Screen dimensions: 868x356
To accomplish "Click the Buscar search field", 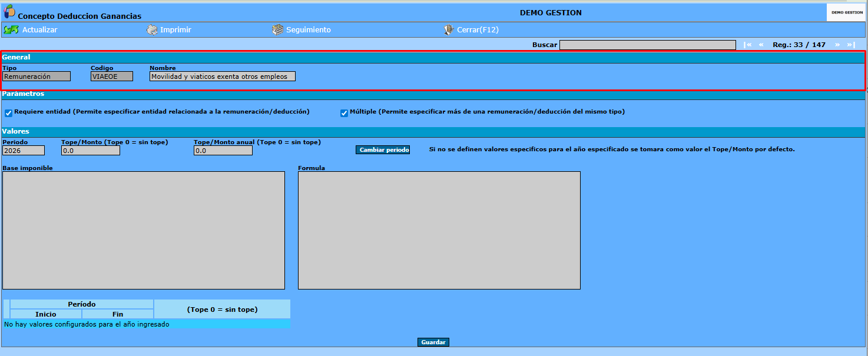I will [648, 45].
